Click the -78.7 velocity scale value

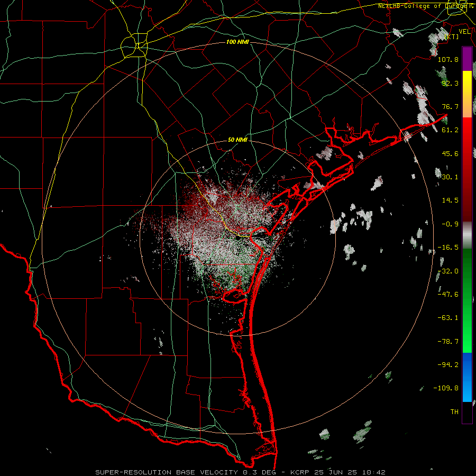point(448,342)
